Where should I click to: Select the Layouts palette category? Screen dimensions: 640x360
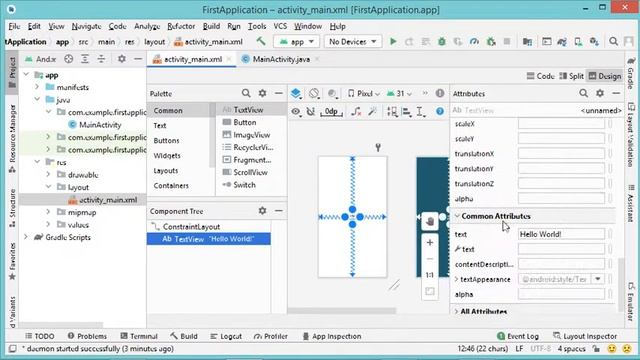click(x=166, y=171)
